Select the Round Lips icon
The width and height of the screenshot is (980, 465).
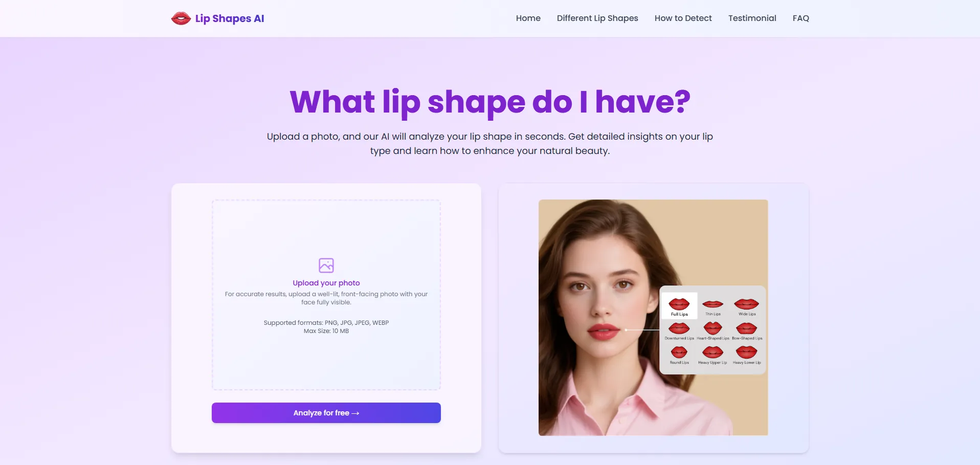tap(679, 352)
